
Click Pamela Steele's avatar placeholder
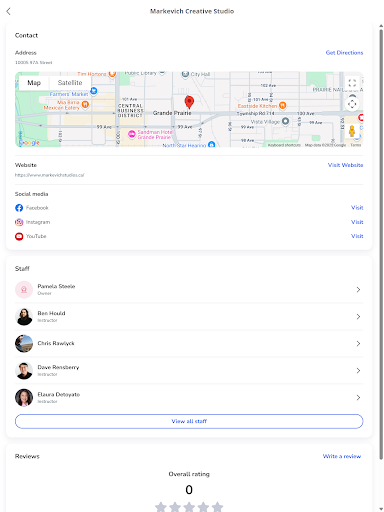point(24,290)
